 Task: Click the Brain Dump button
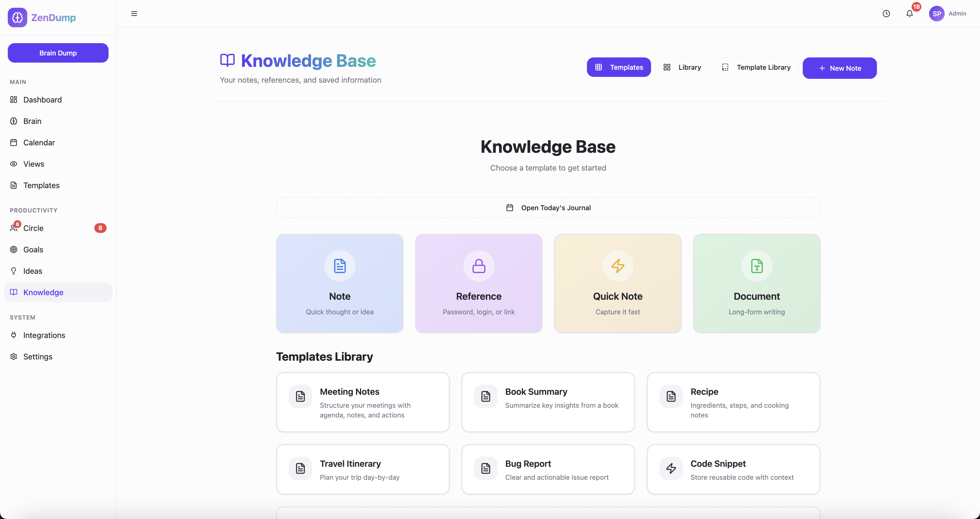point(58,53)
